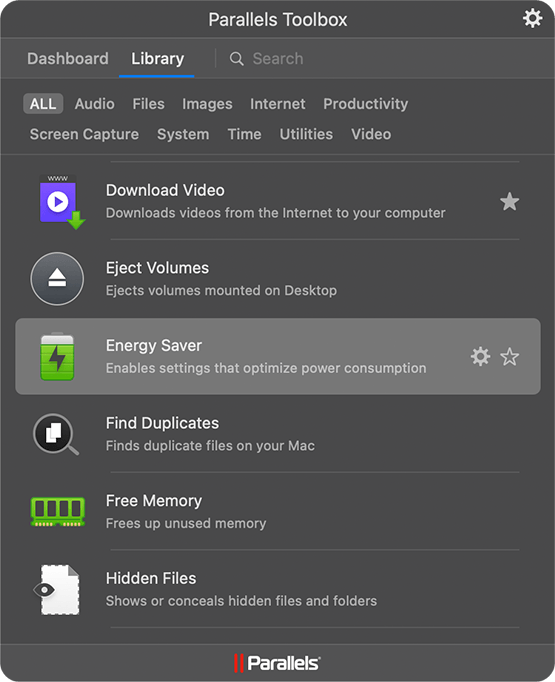The image size is (555, 682).
Task: Add Energy Saver to favorites star
Action: [x=509, y=357]
